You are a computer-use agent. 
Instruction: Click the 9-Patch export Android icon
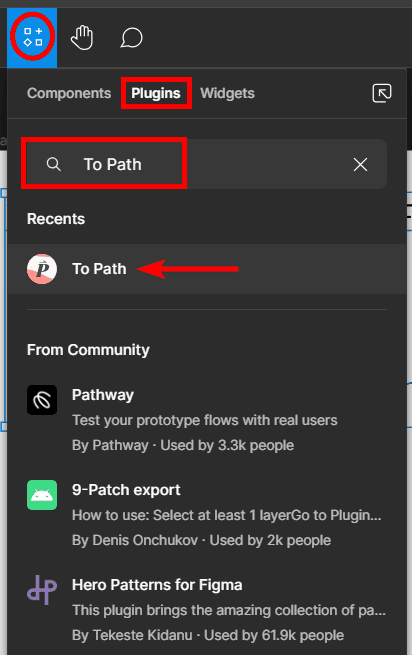tap(42, 495)
